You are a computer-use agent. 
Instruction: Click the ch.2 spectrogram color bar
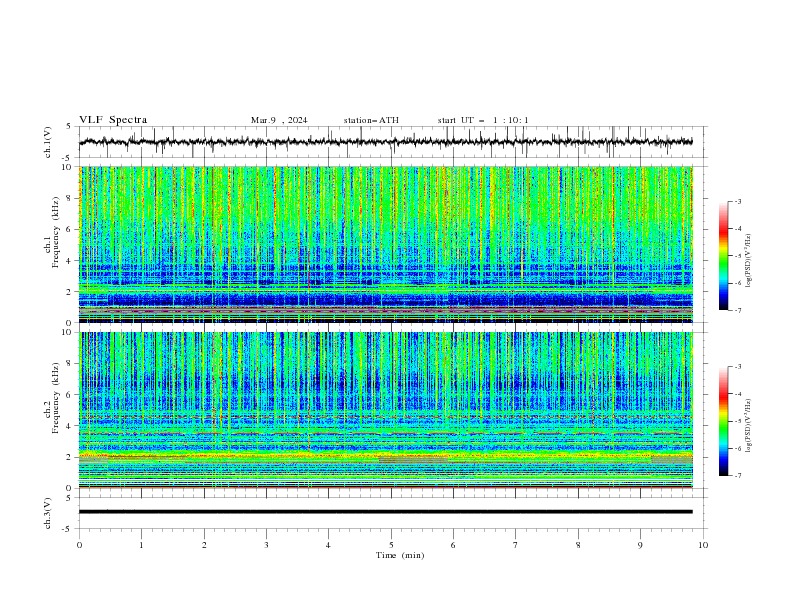tap(723, 421)
